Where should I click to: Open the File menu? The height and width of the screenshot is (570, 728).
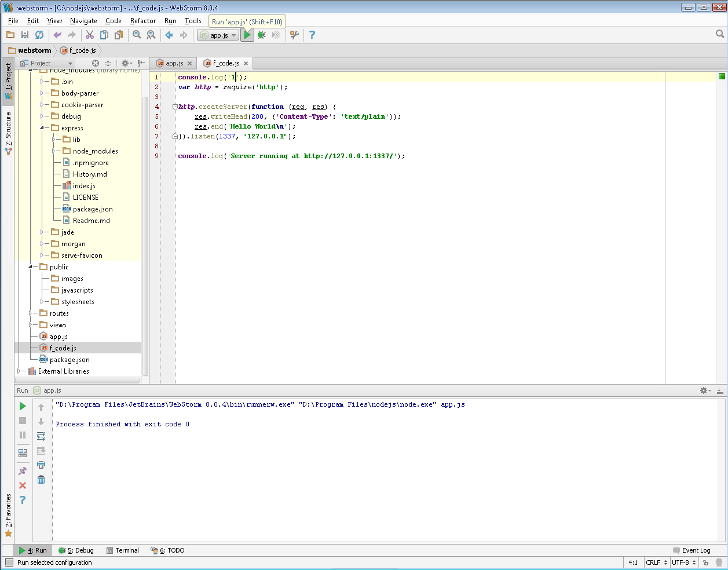pos(13,21)
